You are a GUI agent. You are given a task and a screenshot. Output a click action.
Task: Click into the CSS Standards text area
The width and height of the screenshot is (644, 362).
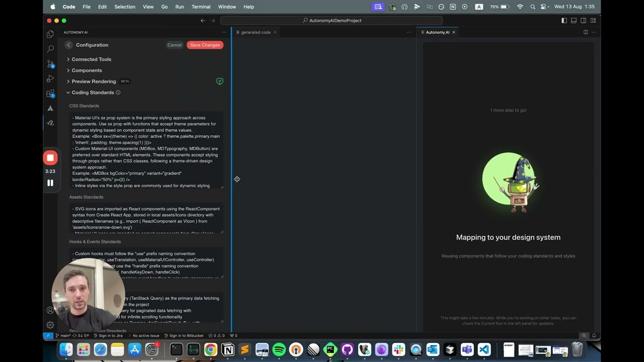[146, 150]
